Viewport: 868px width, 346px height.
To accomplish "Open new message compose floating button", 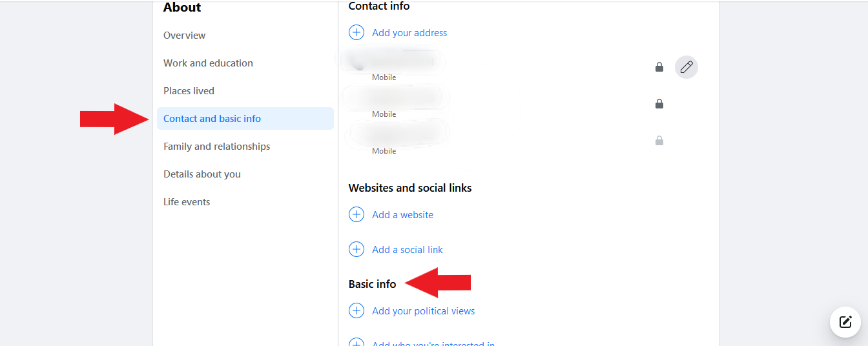I will (845, 322).
